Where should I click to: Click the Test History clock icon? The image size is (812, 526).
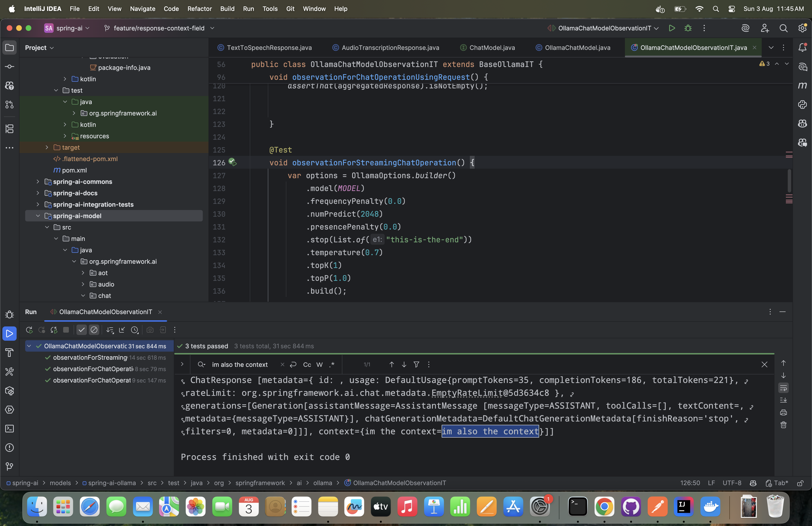point(135,330)
